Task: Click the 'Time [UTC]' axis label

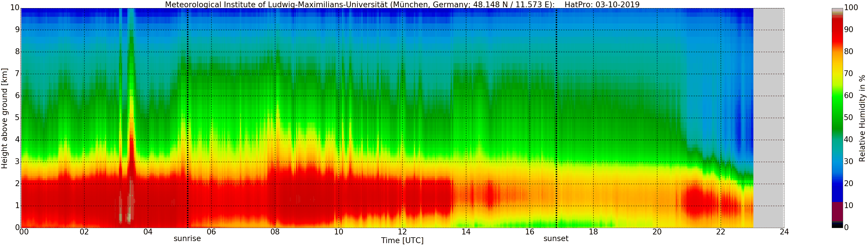Action: coord(402,240)
